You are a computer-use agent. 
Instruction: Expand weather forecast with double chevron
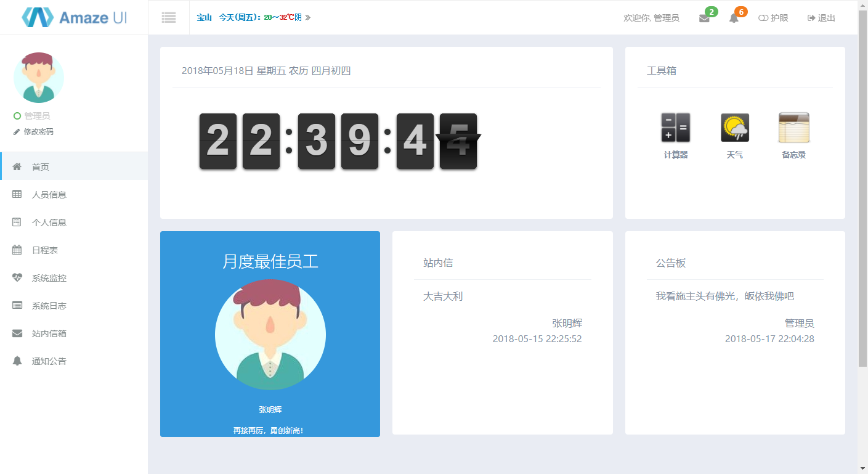click(x=308, y=18)
